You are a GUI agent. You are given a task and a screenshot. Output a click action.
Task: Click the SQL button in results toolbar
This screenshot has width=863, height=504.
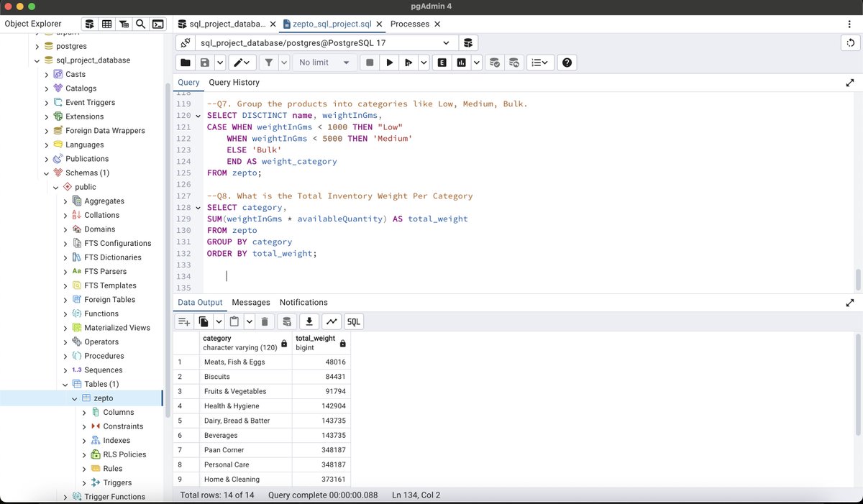pyautogui.click(x=353, y=321)
